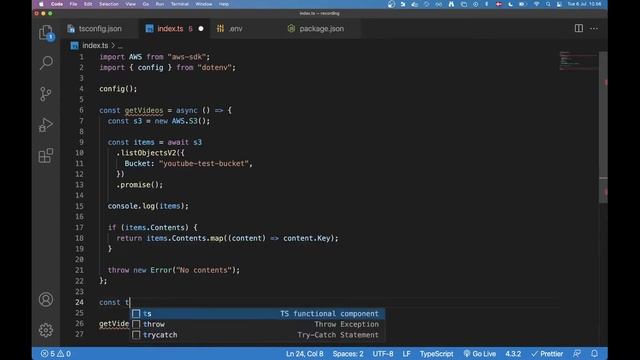The height and width of the screenshot is (360, 640).
Task: Open the notifications bell in status bar
Action: [595, 353]
